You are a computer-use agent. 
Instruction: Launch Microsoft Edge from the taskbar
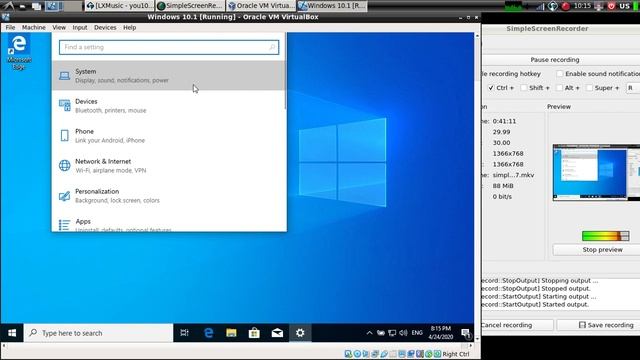pos(209,333)
